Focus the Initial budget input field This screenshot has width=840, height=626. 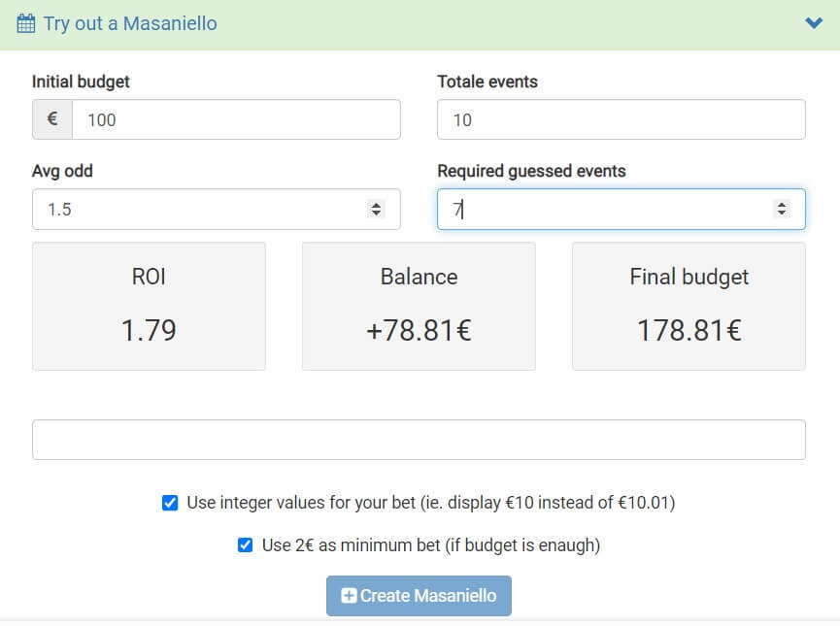click(236, 119)
